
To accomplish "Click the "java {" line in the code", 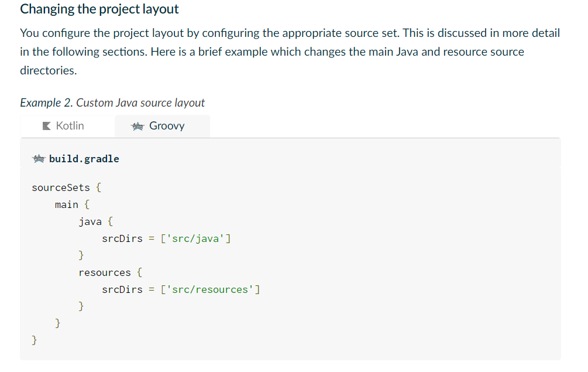I will [x=96, y=221].
